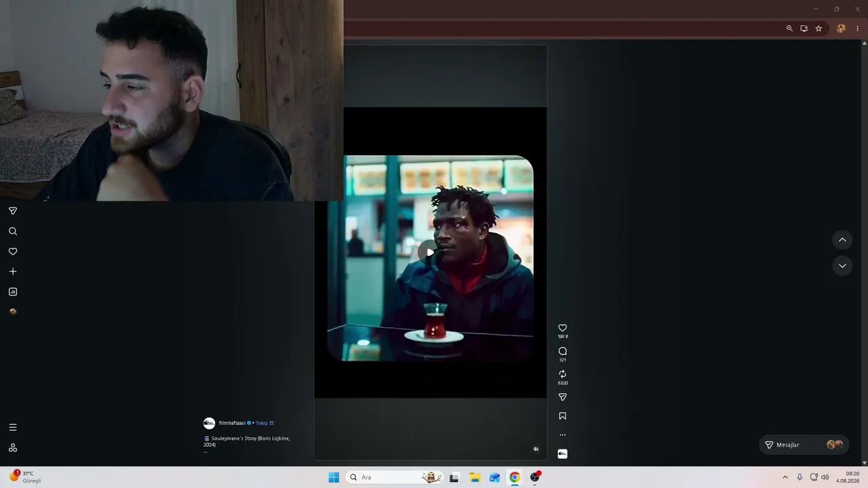The height and width of the screenshot is (488, 868).
Task: Click the taskbar Ara search box
Action: (395, 477)
